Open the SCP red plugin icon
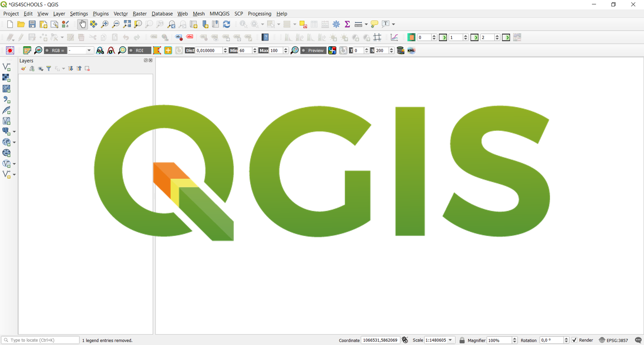644x345 pixels. [x=10, y=50]
